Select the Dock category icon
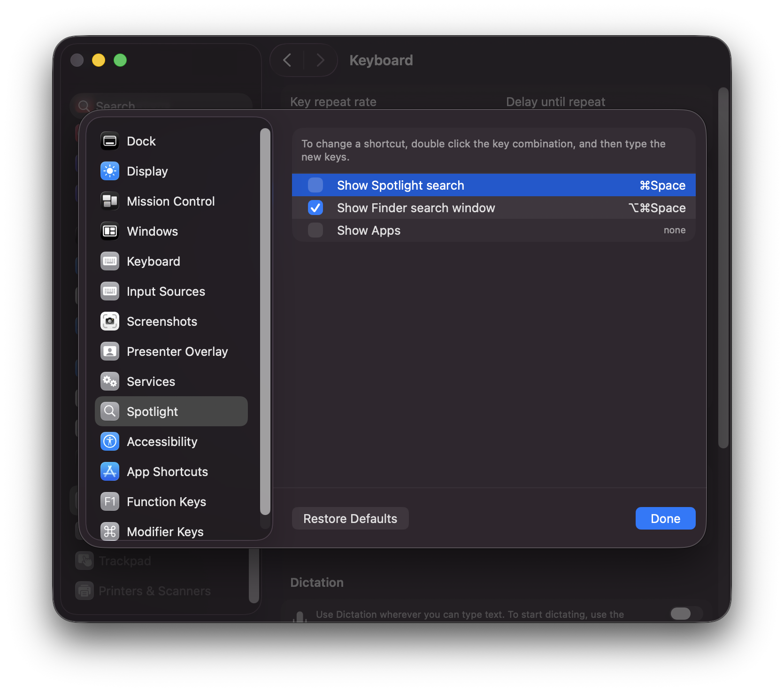The image size is (784, 692). pos(109,141)
